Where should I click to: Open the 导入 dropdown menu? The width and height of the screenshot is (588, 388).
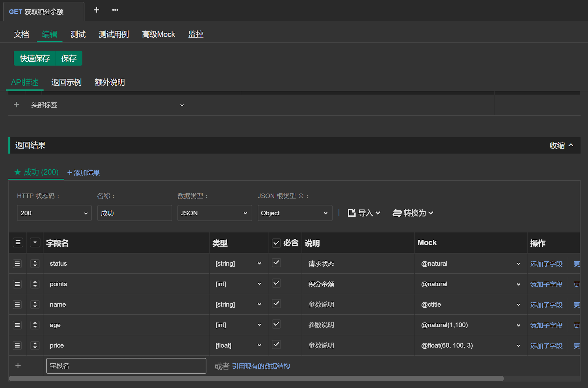pos(364,213)
